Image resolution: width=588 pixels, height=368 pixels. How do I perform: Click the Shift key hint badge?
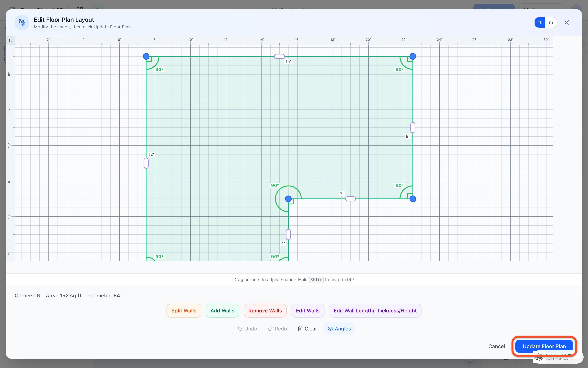point(316,280)
